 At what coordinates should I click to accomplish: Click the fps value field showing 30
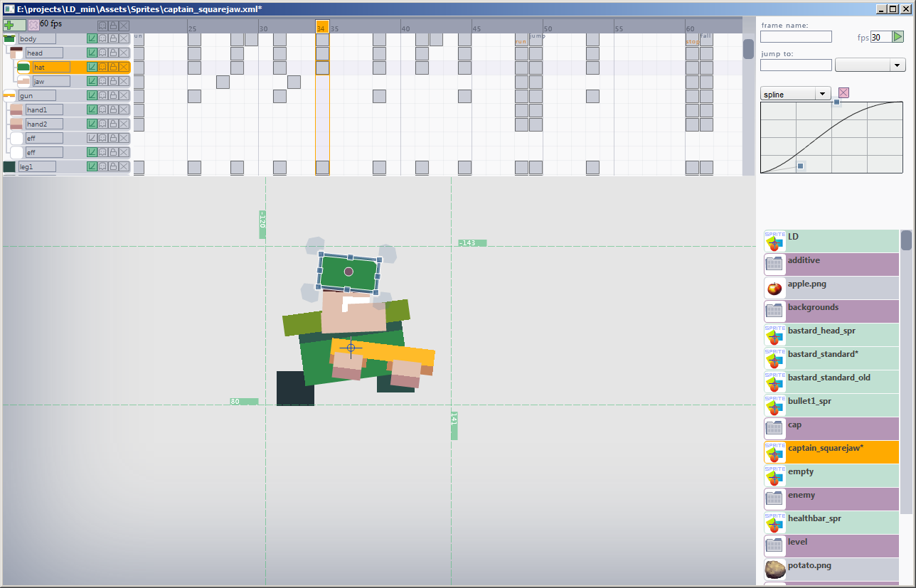pos(880,37)
